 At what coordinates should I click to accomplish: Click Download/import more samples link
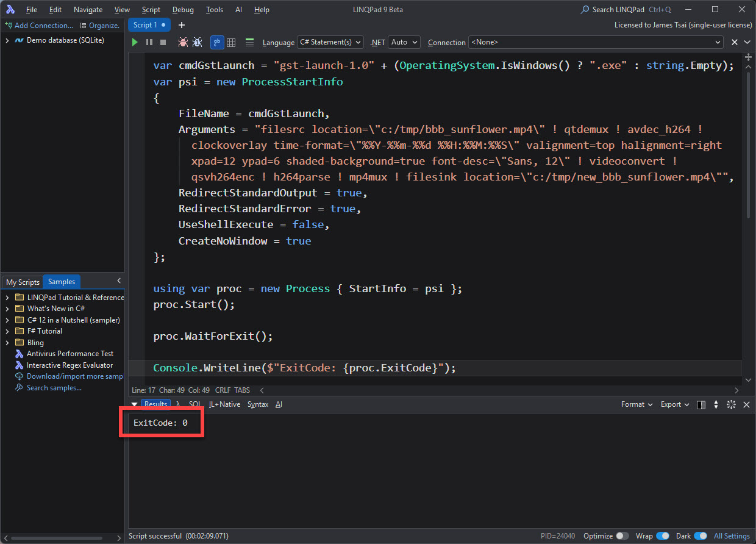74,376
